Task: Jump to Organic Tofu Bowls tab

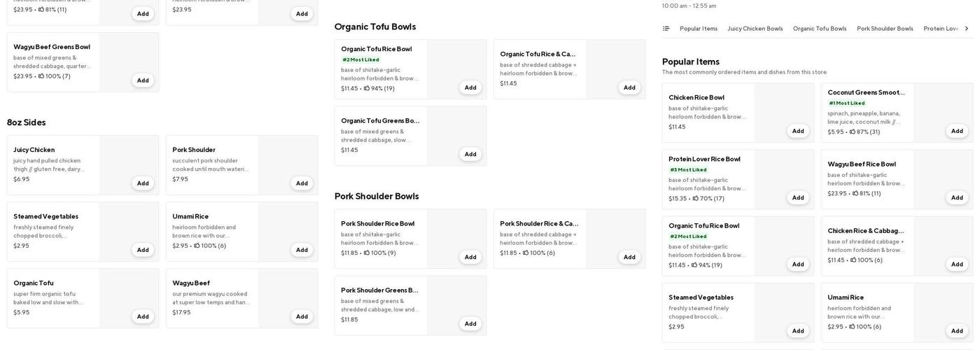Action: [819, 29]
